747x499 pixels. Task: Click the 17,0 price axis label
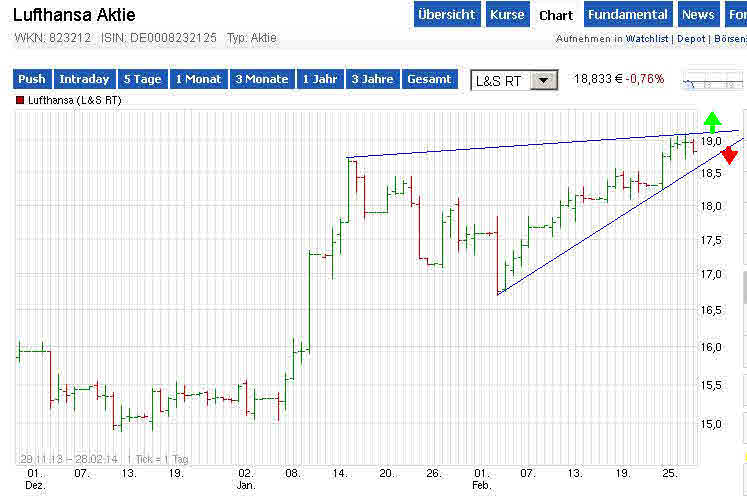(x=711, y=275)
